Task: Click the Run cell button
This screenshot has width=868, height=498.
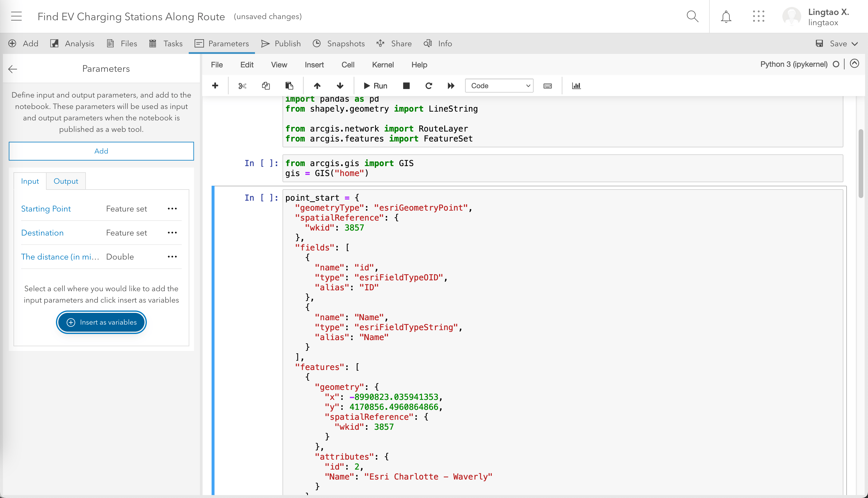Action: (x=375, y=86)
